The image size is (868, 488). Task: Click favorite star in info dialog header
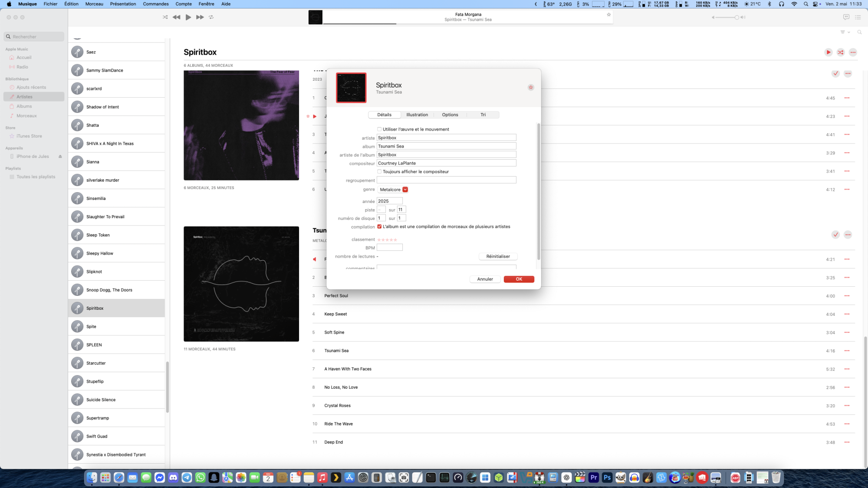(531, 88)
